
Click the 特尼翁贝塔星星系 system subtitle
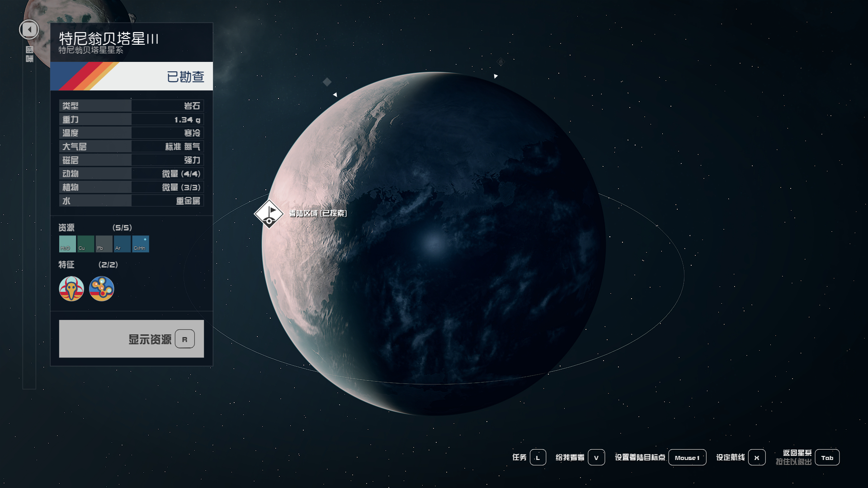pos(91,50)
